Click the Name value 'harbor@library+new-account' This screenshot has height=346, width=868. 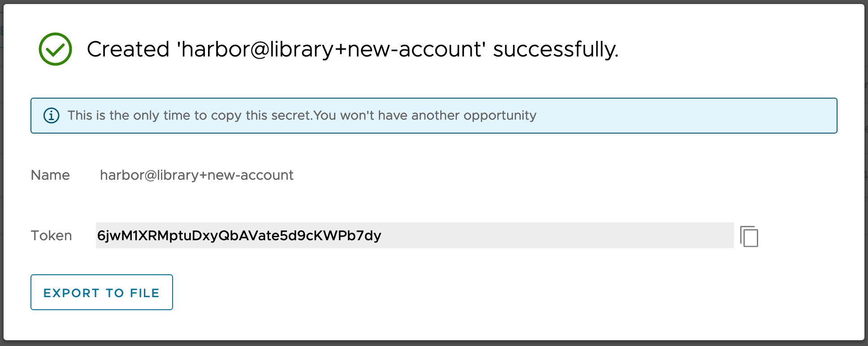coord(196,175)
